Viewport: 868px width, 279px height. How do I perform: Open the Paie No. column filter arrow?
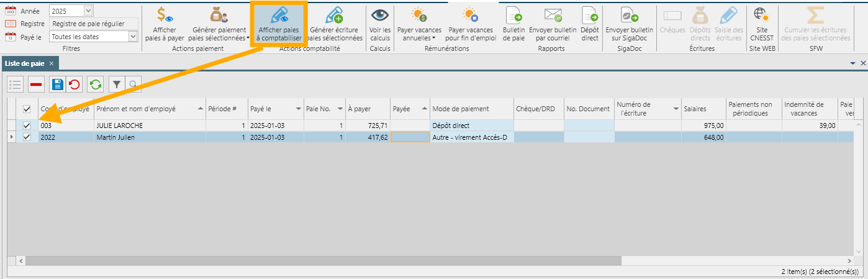[x=340, y=109]
